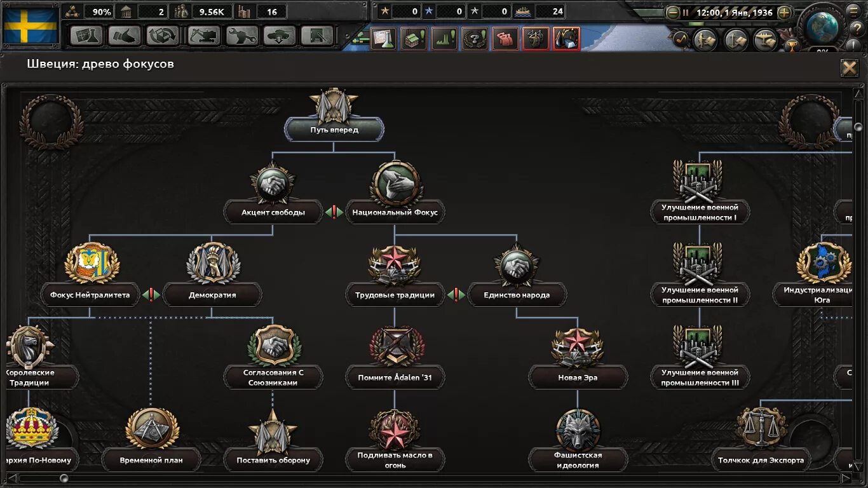Decrease game speed with minus button
868x488 pixels.
pyautogui.click(x=673, y=12)
